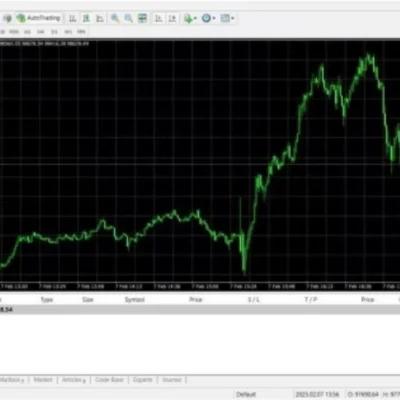The width and height of the screenshot is (400, 400).
Task: Open the Journal tab
Action: click(172, 380)
